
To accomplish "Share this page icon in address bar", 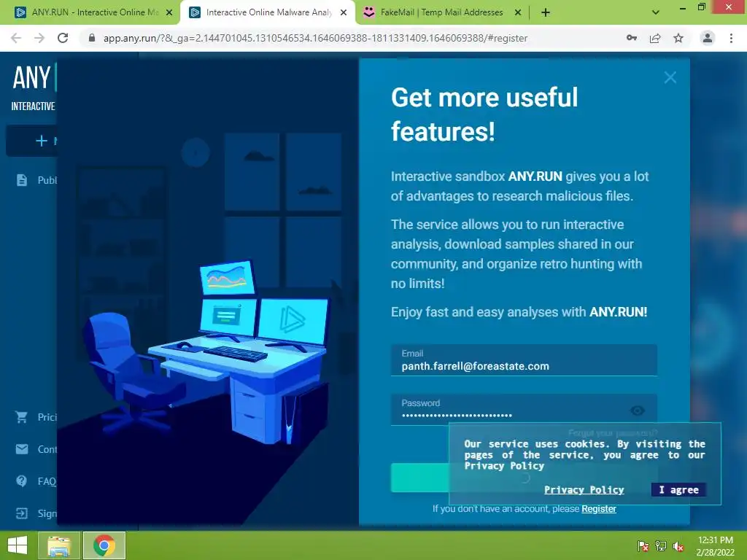I will click(655, 38).
